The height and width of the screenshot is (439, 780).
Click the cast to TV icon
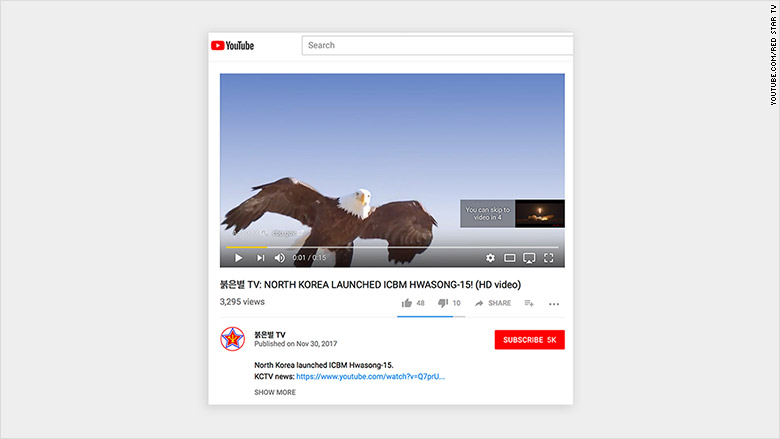tap(529, 258)
